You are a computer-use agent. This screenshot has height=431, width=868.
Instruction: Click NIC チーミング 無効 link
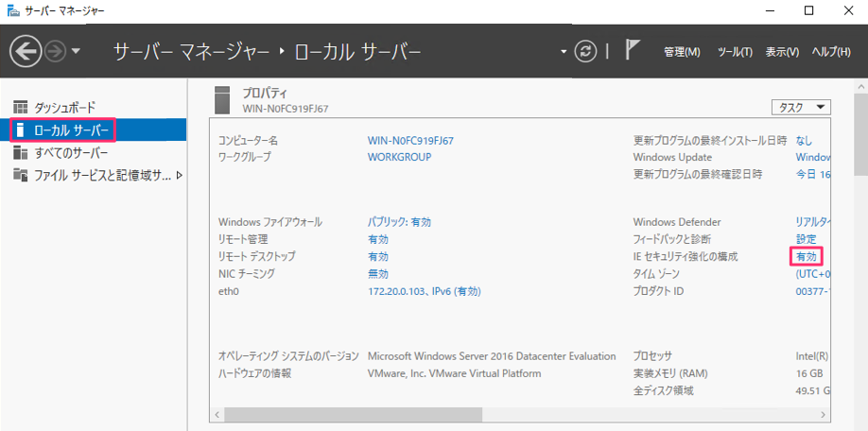378,274
